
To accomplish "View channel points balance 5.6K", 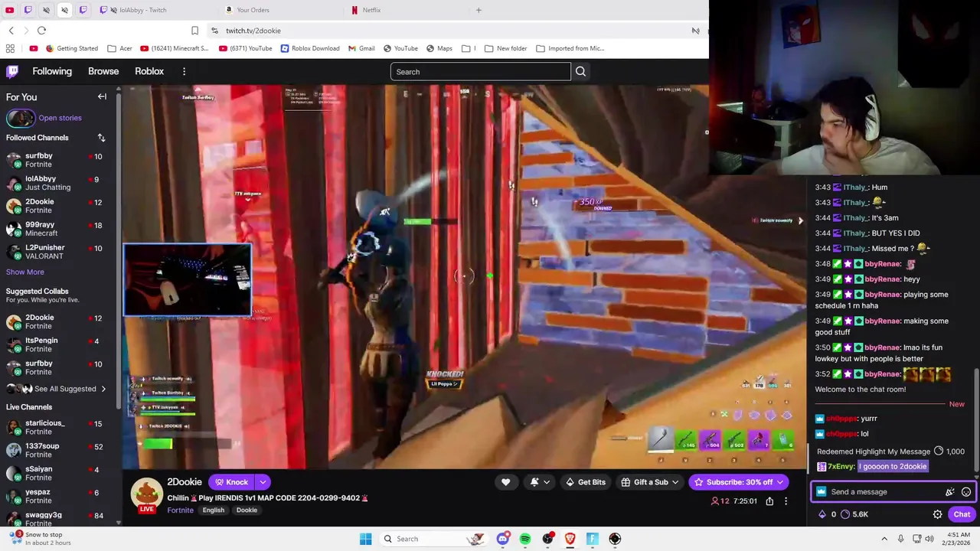I will (x=854, y=514).
